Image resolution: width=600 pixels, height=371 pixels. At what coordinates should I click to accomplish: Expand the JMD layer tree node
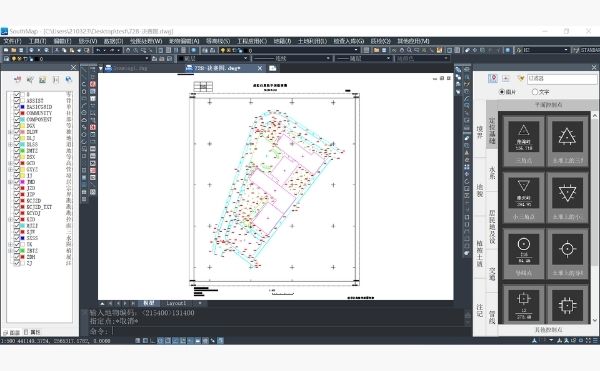pyautogui.click(x=11, y=182)
